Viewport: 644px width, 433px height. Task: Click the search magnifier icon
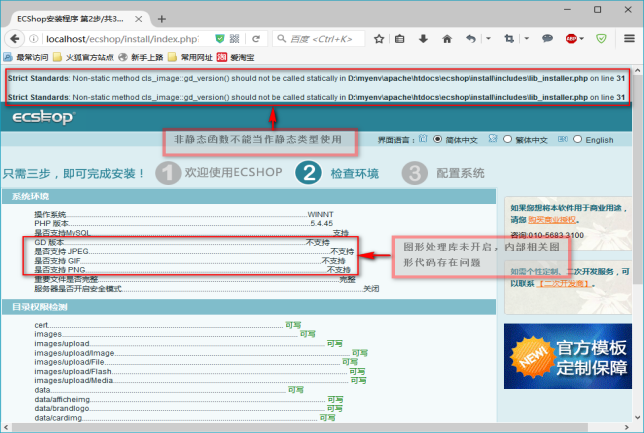pos(281,39)
